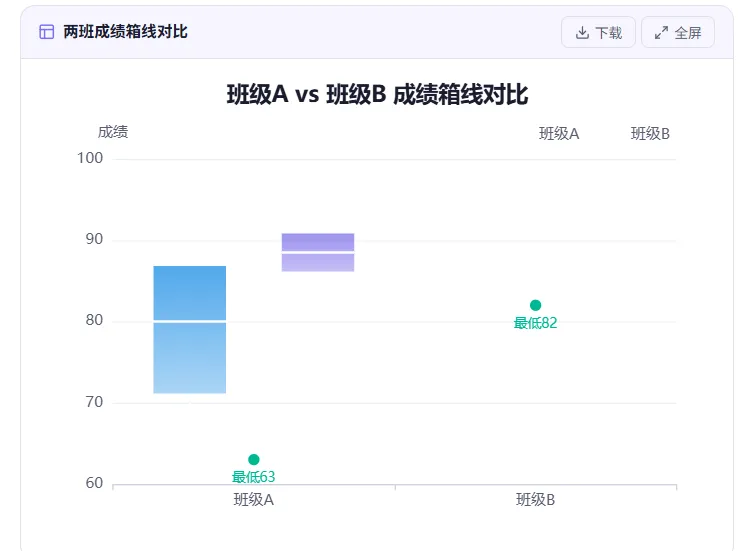Click the 成绩 y-axis name label
Screen dimensions: 754x551
point(113,132)
